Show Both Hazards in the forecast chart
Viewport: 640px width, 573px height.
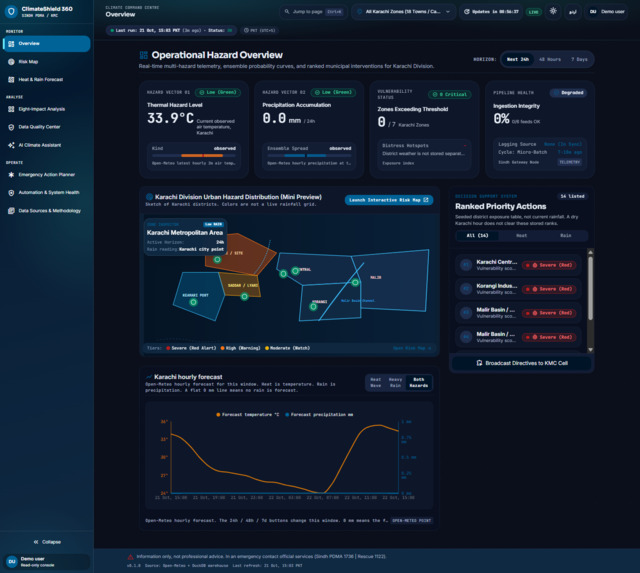(419, 382)
